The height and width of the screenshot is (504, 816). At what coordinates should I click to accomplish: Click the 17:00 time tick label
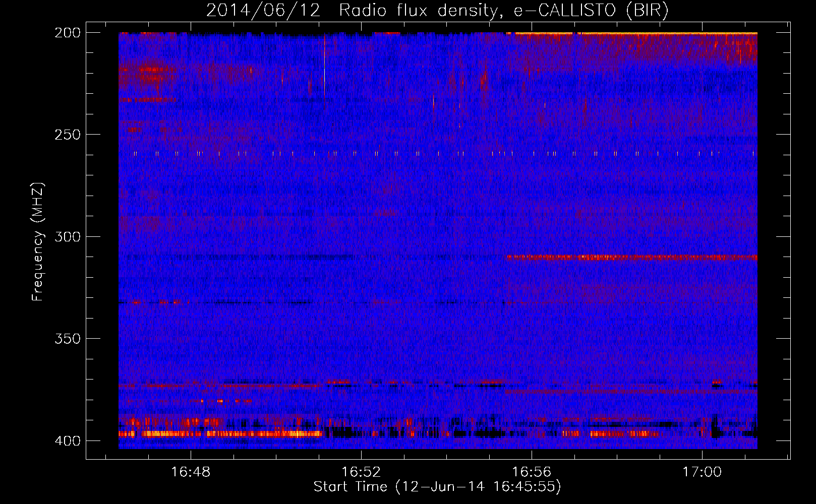point(702,472)
